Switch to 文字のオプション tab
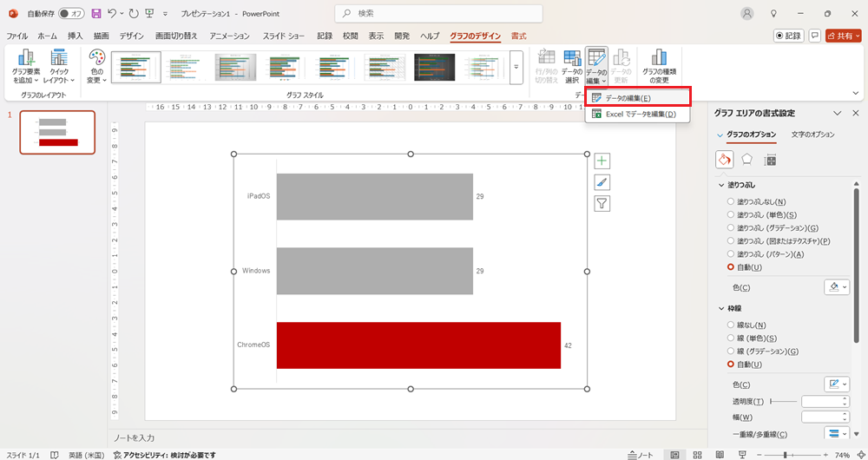 coord(812,135)
